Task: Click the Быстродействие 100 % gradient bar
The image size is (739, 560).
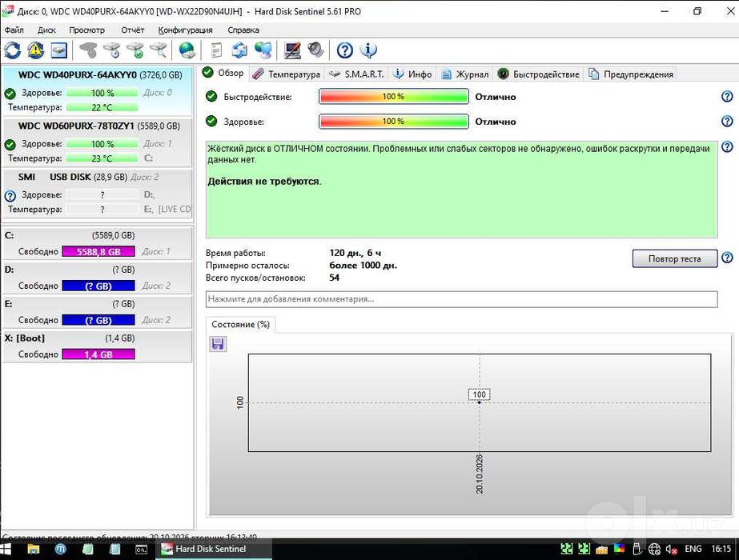Action: click(x=394, y=97)
